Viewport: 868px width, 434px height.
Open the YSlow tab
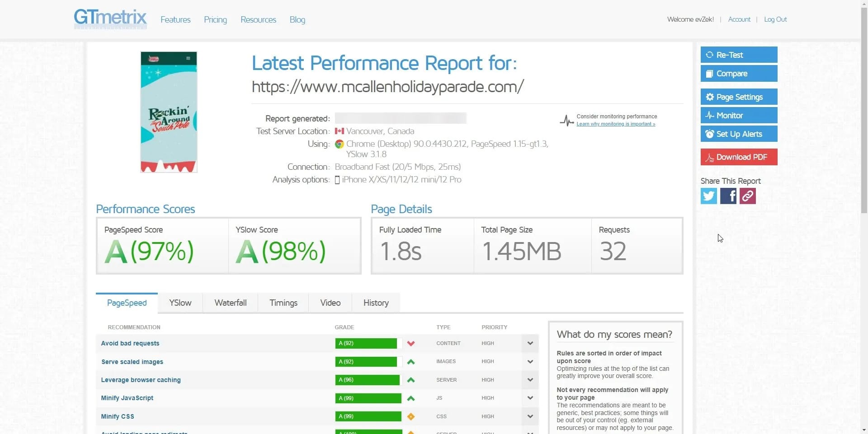(x=180, y=303)
